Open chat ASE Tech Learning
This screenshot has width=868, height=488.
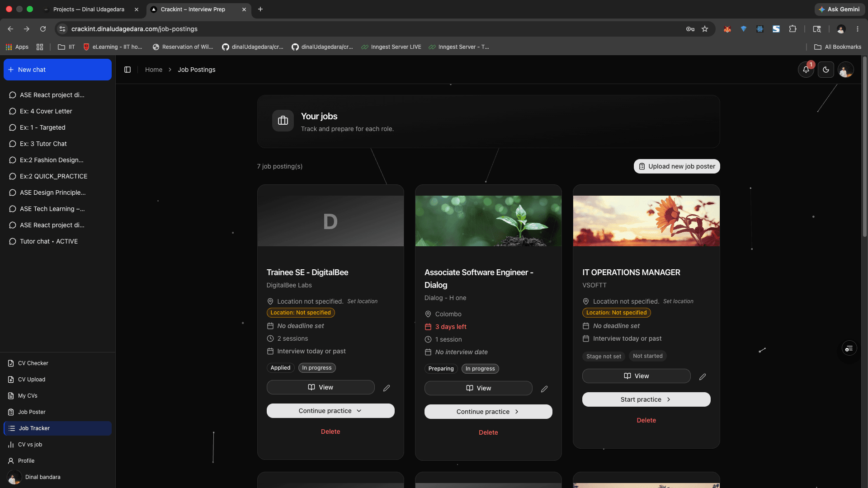coord(57,209)
